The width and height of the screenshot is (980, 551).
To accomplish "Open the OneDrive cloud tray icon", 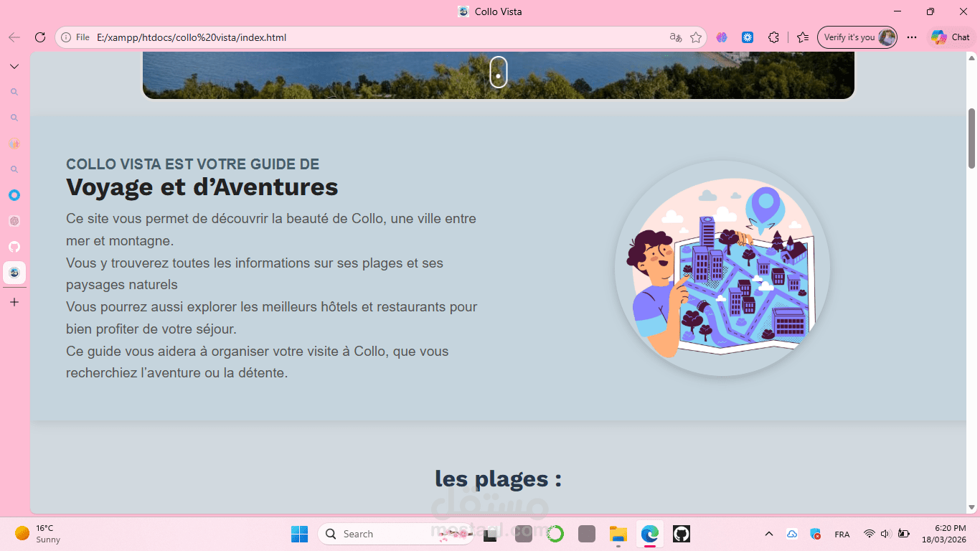I will pyautogui.click(x=792, y=534).
